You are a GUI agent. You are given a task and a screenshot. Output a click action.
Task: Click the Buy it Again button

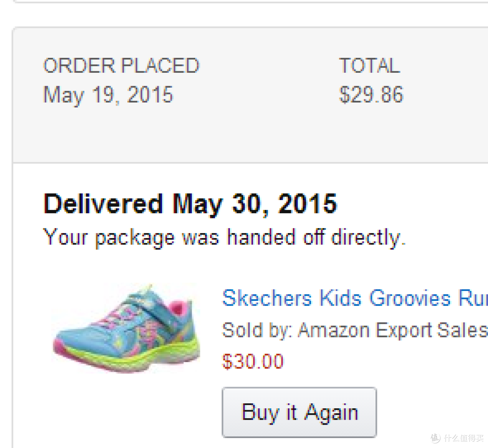(x=299, y=412)
